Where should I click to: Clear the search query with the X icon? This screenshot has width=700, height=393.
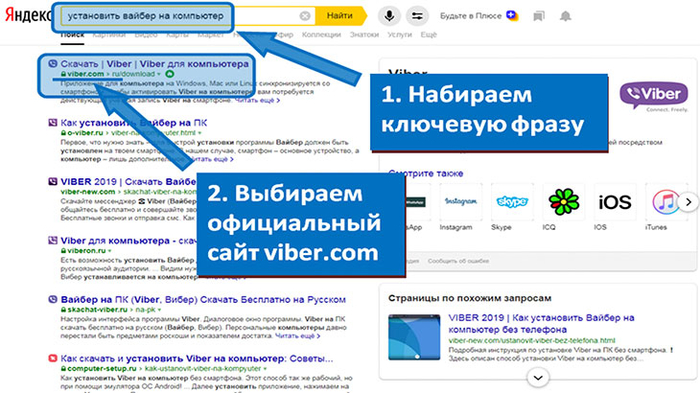[305, 16]
